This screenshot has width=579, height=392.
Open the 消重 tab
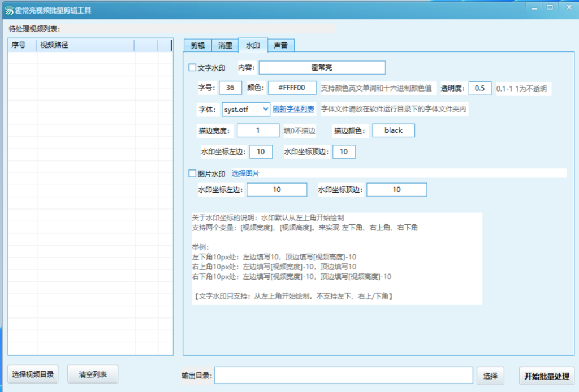[225, 45]
